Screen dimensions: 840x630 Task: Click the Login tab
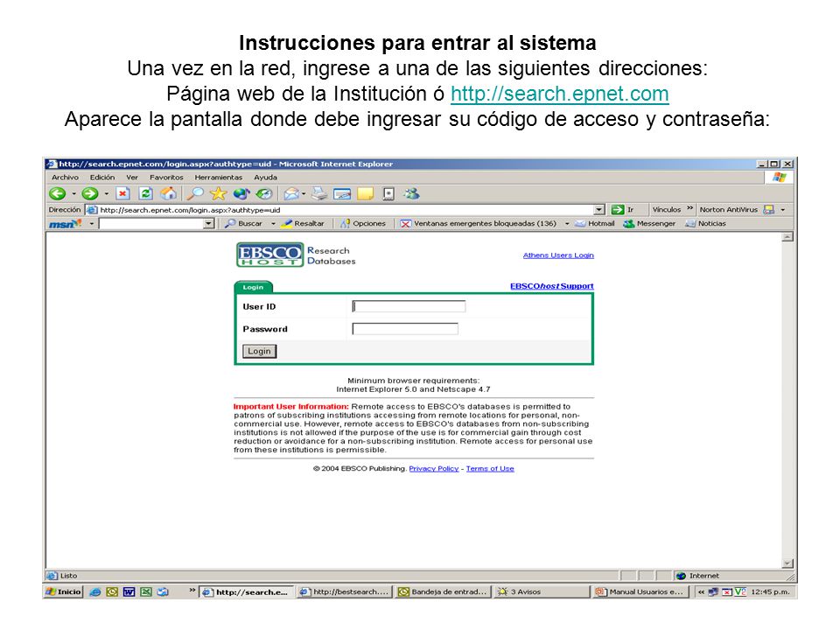[254, 287]
